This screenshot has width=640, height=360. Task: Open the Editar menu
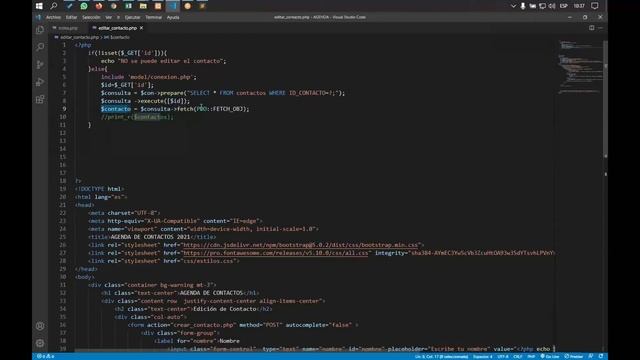click(x=71, y=17)
